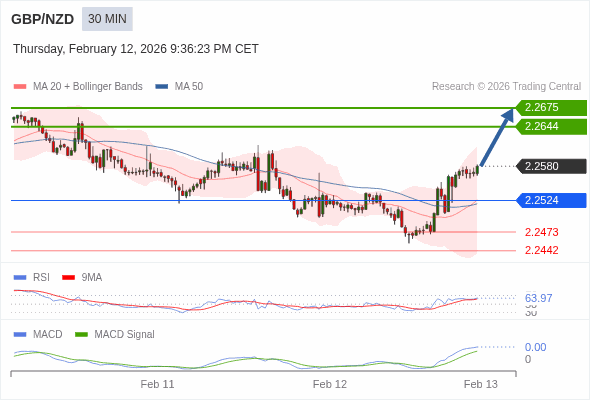The width and height of the screenshot is (590, 400).
Task: Click the 9MA red legend swatch
Action: pos(68,278)
